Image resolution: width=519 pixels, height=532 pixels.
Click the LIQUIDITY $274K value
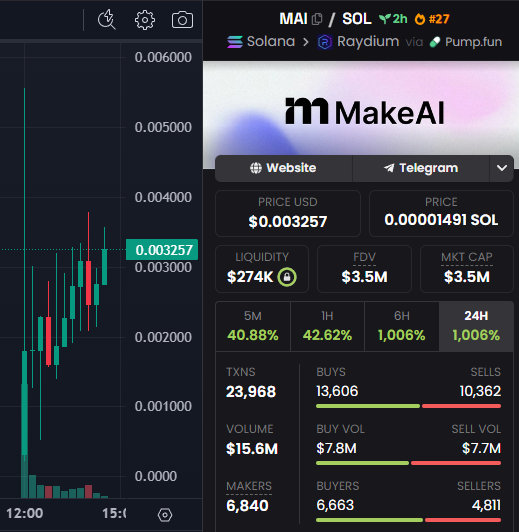(x=250, y=277)
